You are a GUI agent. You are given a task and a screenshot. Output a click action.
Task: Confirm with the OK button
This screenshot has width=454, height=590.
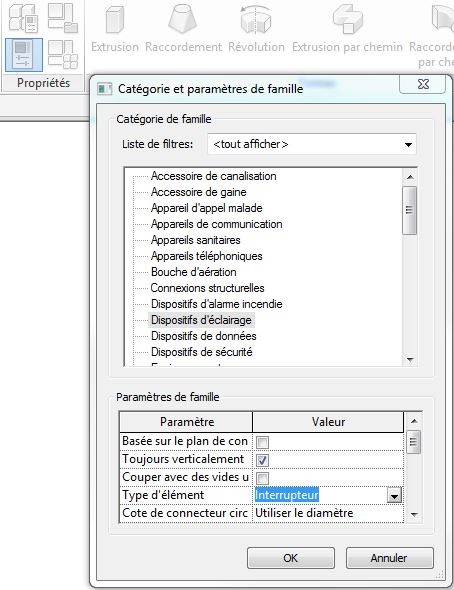pyautogui.click(x=291, y=558)
